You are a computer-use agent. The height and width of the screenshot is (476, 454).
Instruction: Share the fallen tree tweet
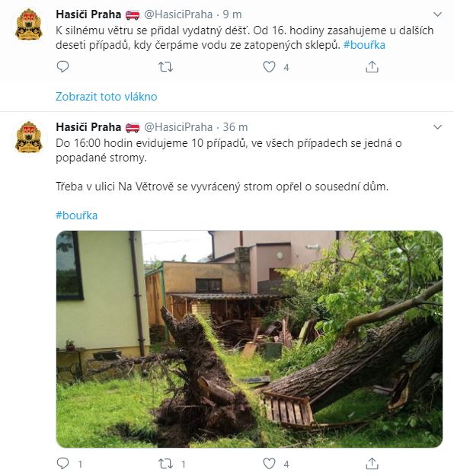[372, 463]
